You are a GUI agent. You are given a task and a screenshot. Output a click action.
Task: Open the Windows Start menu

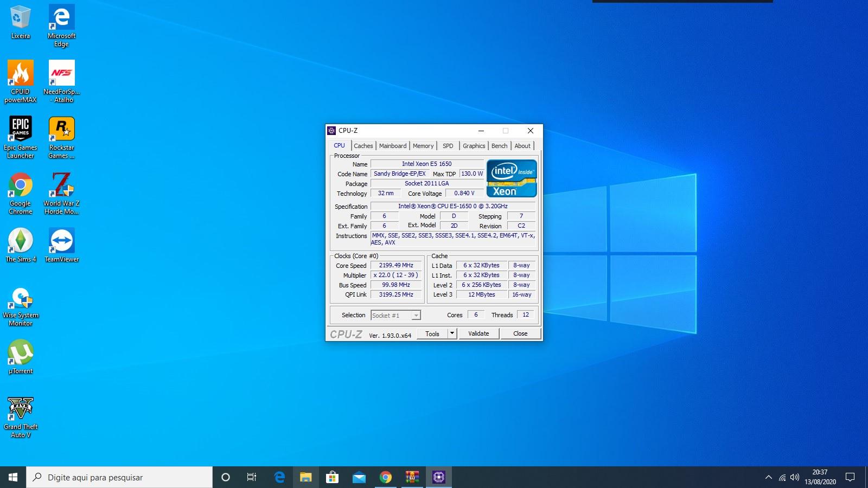pyautogui.click(x=13, y=477)
